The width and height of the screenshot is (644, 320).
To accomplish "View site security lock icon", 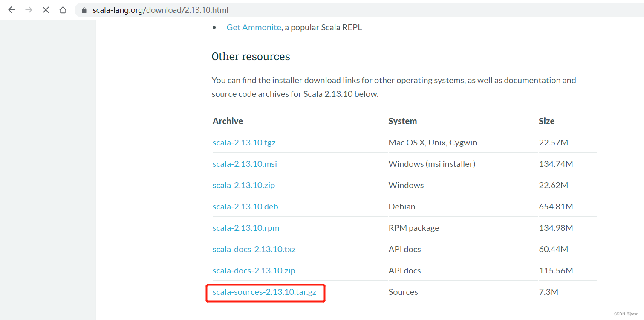I will pyautogui.click(x=84, y=10).
